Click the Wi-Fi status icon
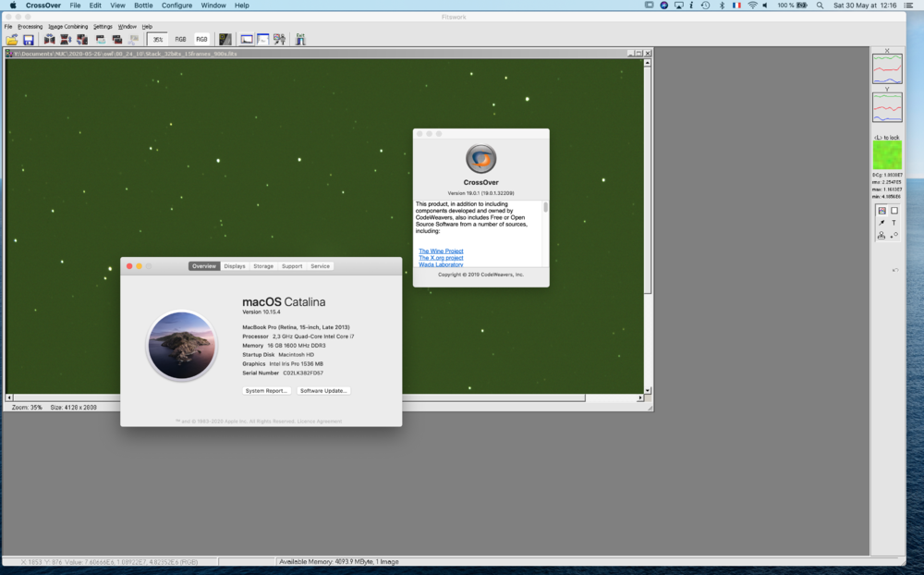924x575 pixels. click(752, 6)
